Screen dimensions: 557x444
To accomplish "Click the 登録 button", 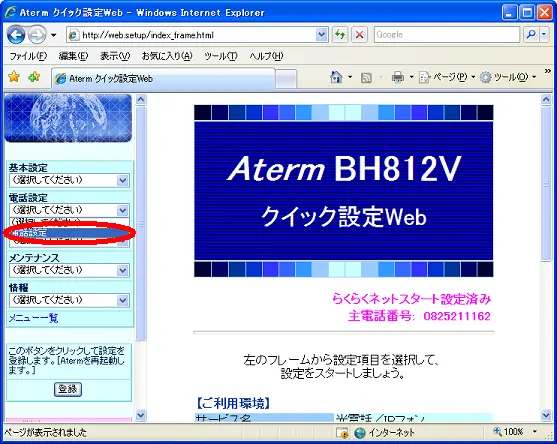I will 68,389.
